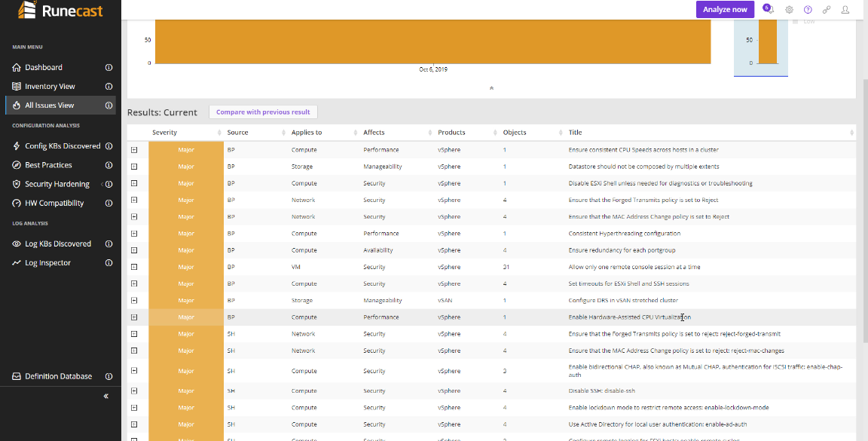The height and width of the screenshot is (441, 868).
Task: Open the Dashboard menu item
Action: (x=44, y=68)
